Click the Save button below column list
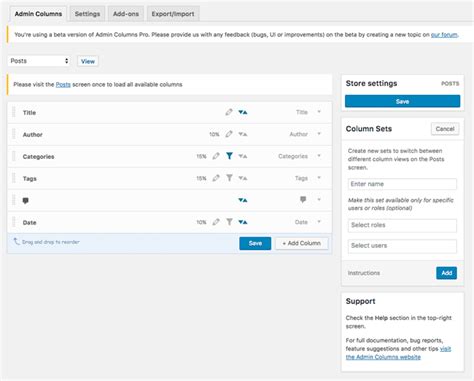The width and height of the screenshot is (474, 381). [255, 243]
